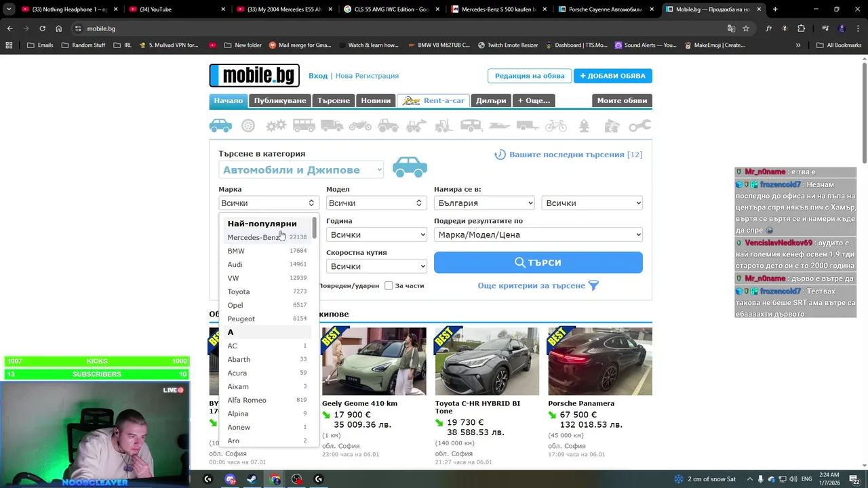This screenshot has height=488, width=868.
Task: Select the wrench services category icon
Action: coord(639,125)
